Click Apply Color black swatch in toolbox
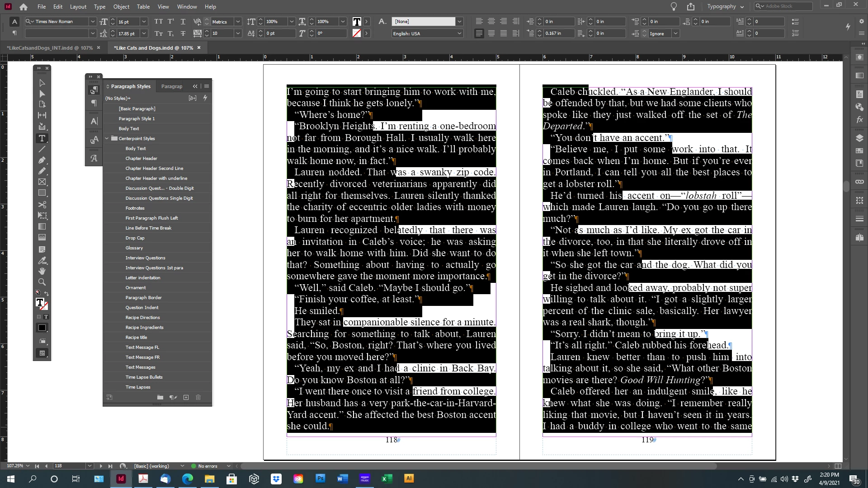This screenshot has width=868, height=488. (x=42, y=328)
